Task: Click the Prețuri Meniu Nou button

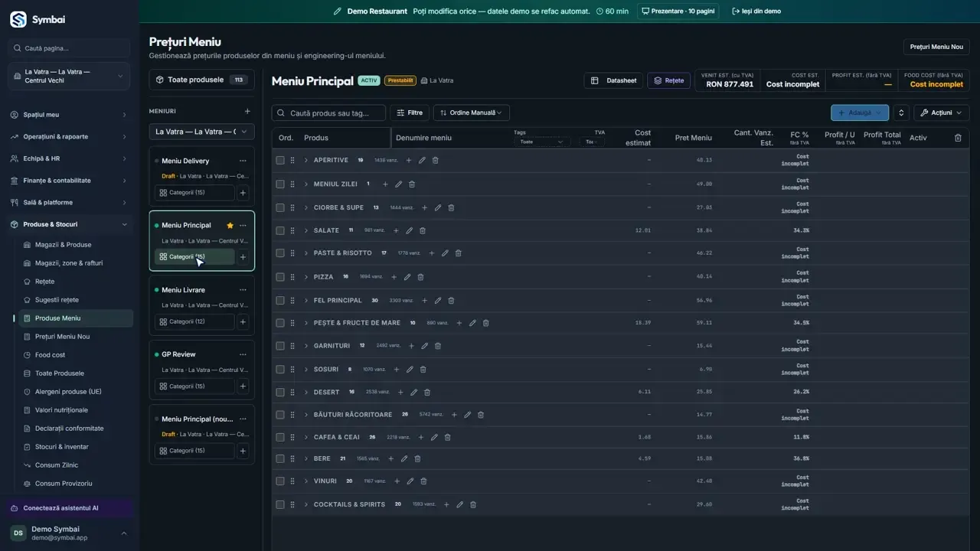Action: 936,47
